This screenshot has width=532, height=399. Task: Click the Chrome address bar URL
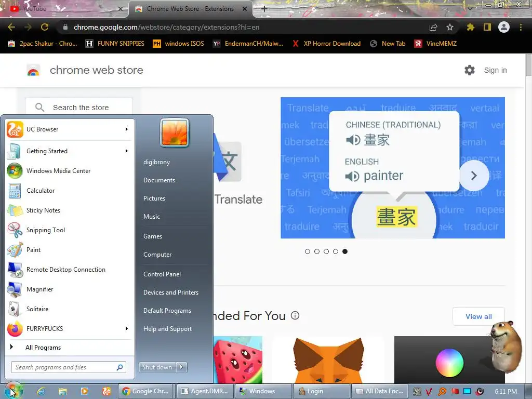click(166, 27)
